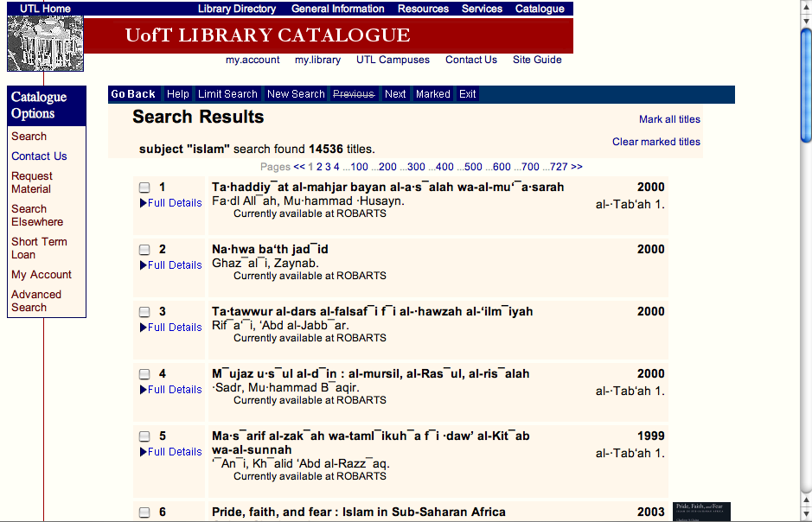View Marked titles in the toolbar
Viewport: 812px width, 522px height.
coord(433,93)
